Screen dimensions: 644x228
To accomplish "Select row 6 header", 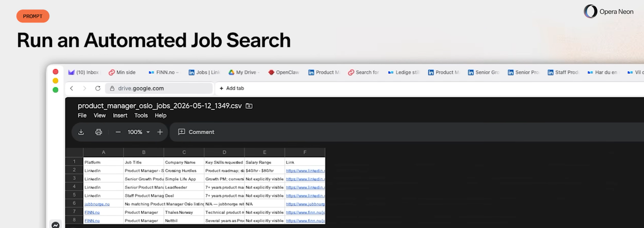I will point(74,203).
